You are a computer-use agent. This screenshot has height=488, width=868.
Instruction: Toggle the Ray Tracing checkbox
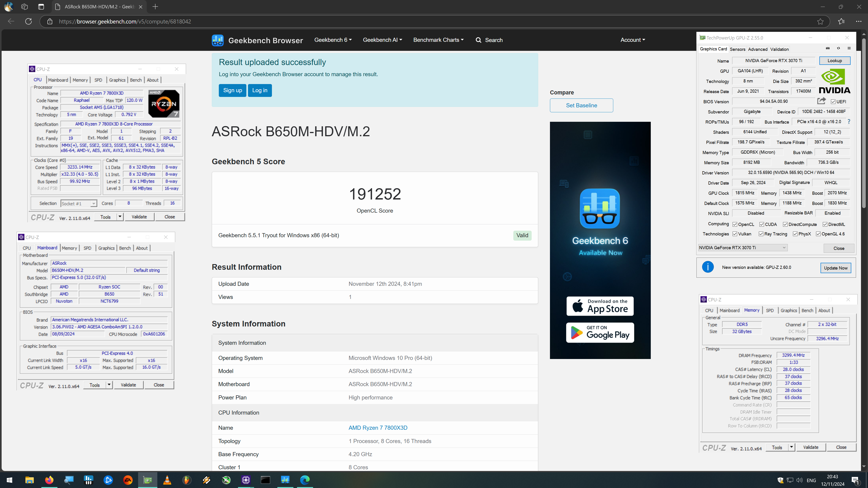761,234
